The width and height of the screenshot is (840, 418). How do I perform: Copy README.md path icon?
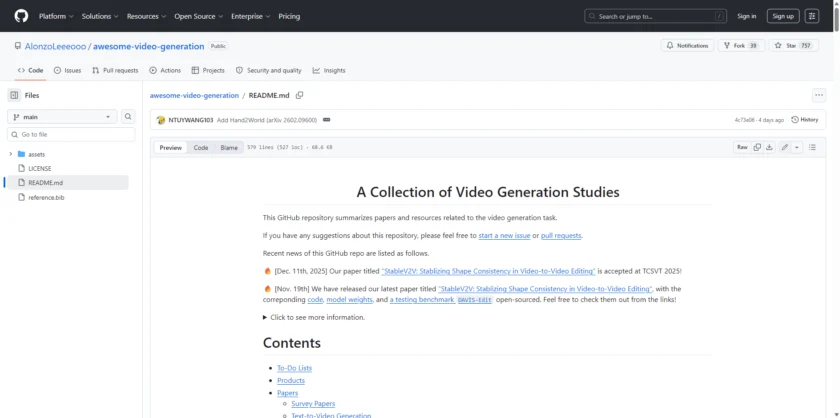(x=299, y=95)
